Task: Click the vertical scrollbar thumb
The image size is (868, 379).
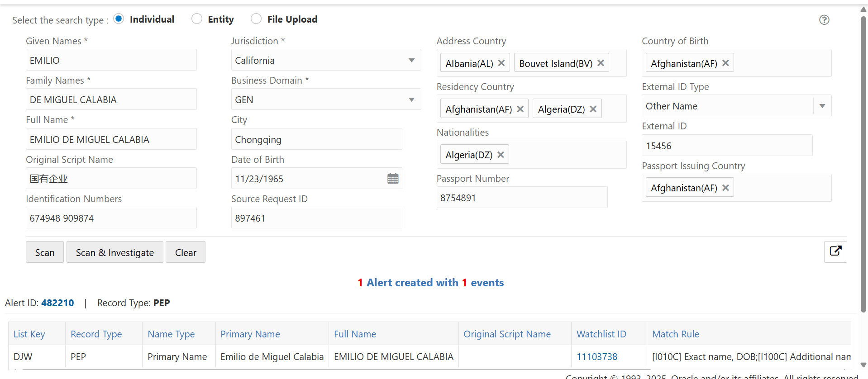Action: [x=863, y=165]
